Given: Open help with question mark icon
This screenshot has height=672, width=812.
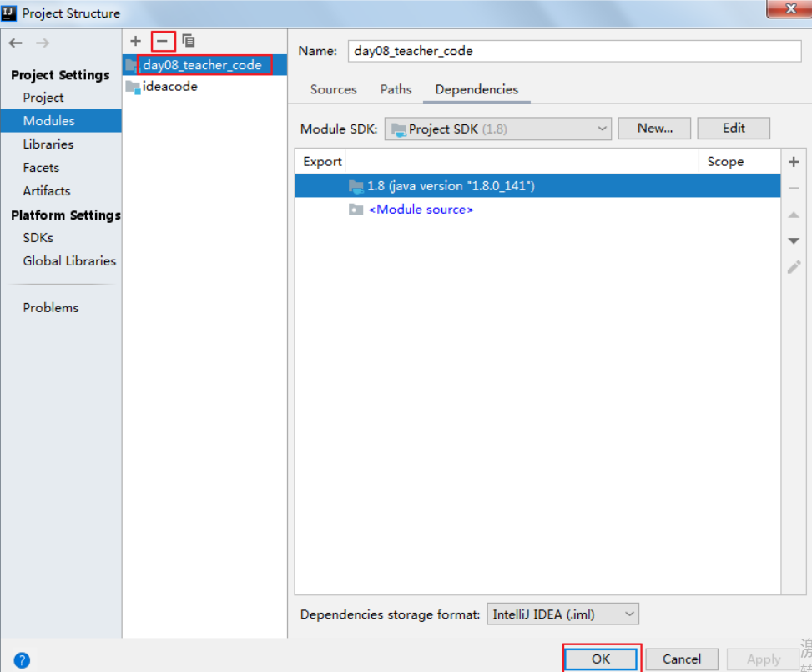Looking at the screenshot, I should coord(22,660).
